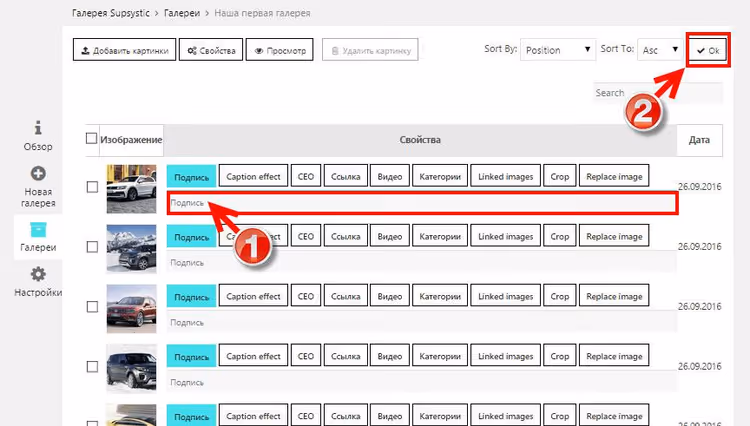Click the Изображение column header
Screen dimensions: 750x426
(x=131, y=140)
